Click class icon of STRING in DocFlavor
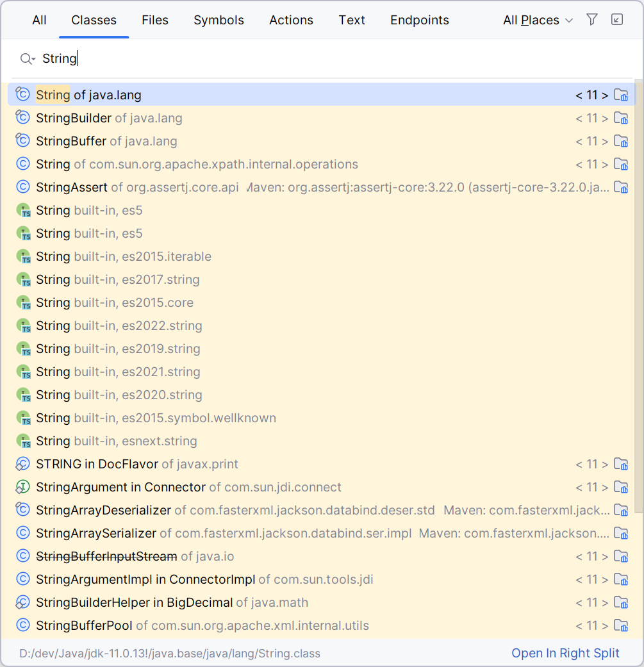Screen dimensions: 644x667 pos(22,464)
